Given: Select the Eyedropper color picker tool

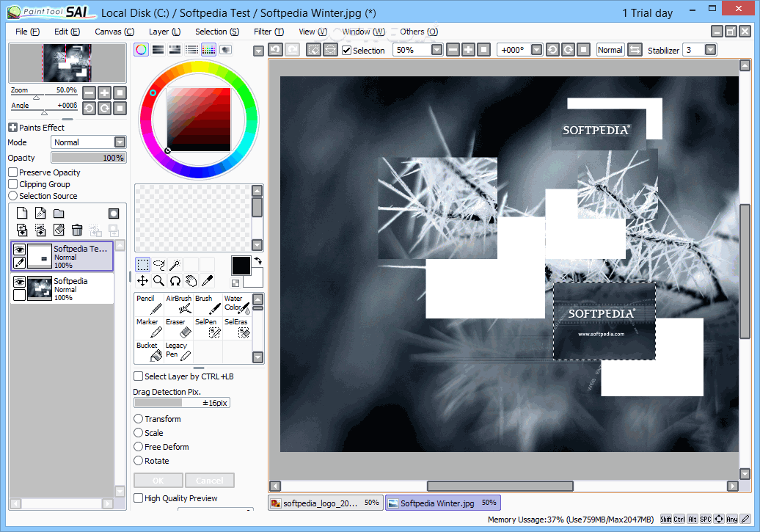Looking at the screenshot, I should [208, 280].
